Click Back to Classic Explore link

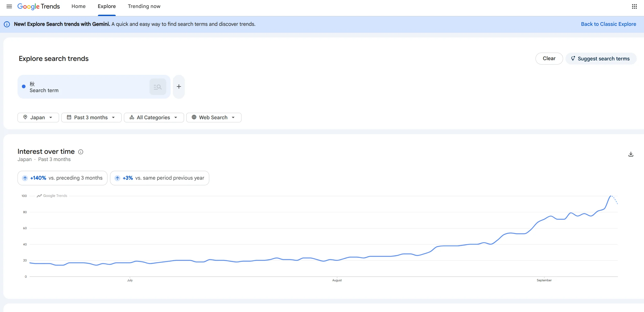tap(608, 24)
